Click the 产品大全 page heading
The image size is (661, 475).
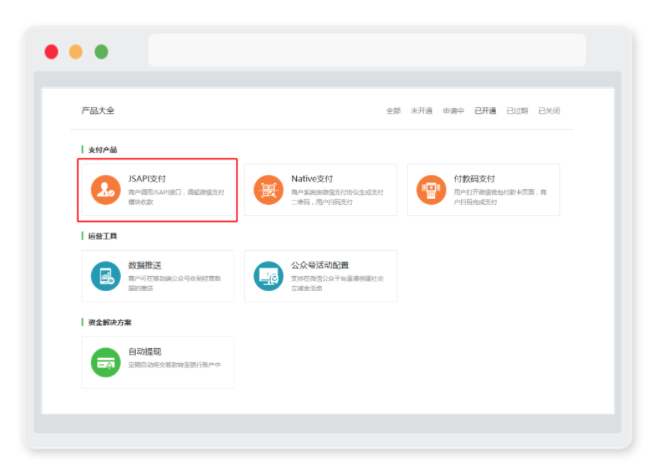(x=98, y=110)
